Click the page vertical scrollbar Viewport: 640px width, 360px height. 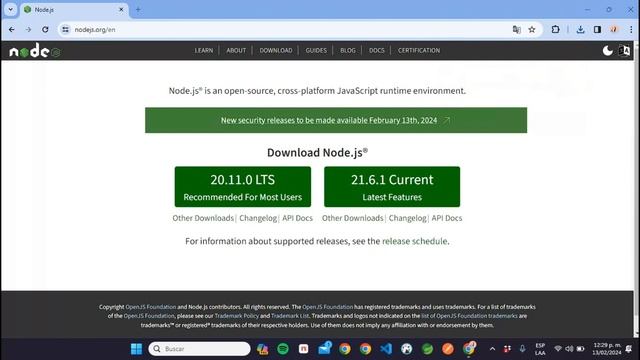636,188
